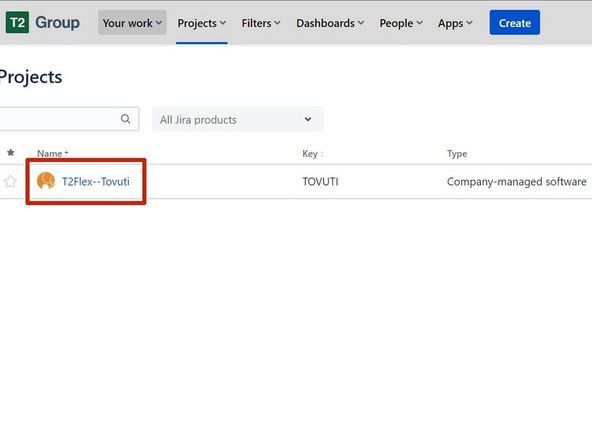
Task: Click the blue Create button
Action: click(x=515, y=23)
